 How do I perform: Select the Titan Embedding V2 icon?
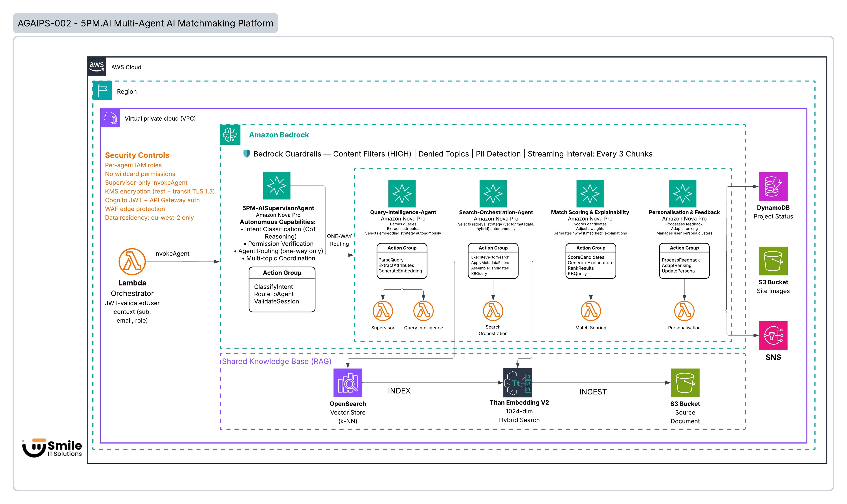[517, 383]
